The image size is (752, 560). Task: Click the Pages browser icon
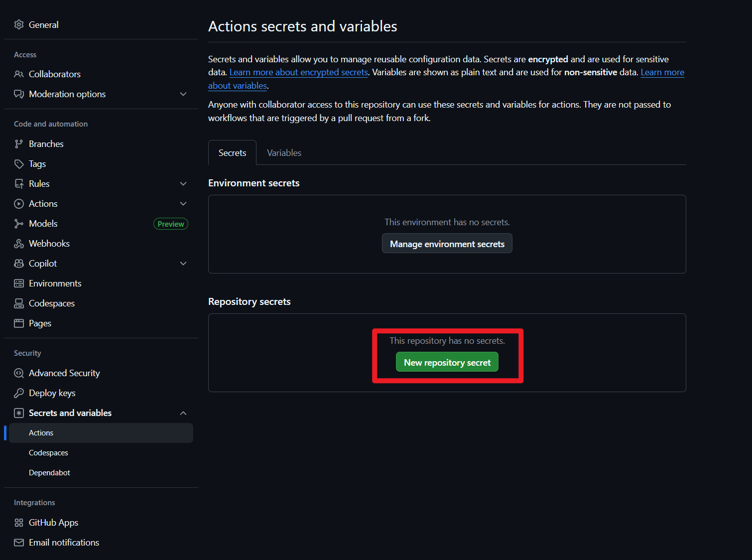point(19,323)
